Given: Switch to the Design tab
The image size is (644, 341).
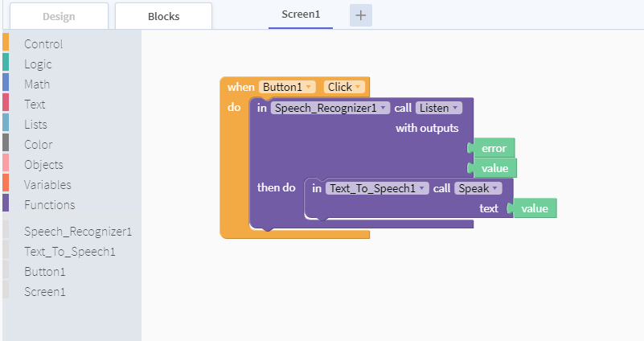Looking at the screenshot, I should 59,16.
